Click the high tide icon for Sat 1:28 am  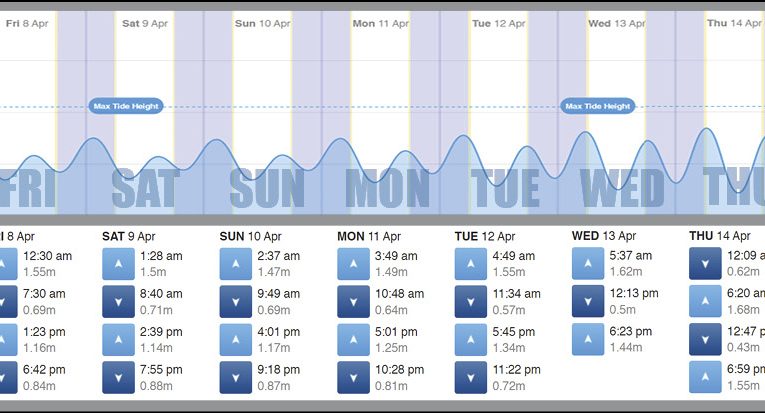point(118,264)
